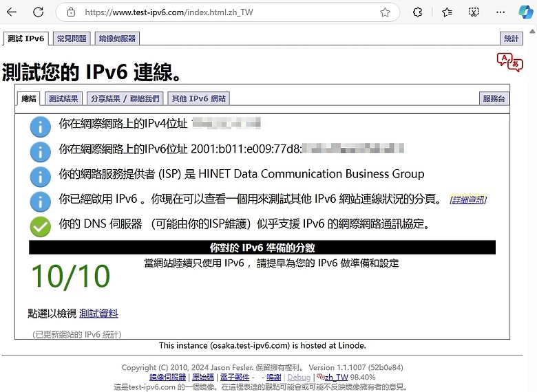Click the 10/10 score text
The width and height of the screenshot is (537, 392).
point(71,276)
